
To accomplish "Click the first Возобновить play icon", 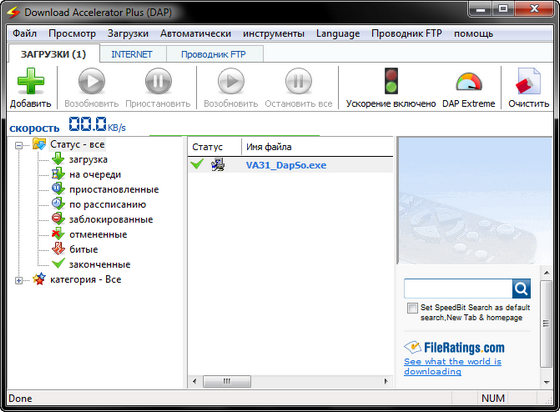I will click(x=91, y=81).
